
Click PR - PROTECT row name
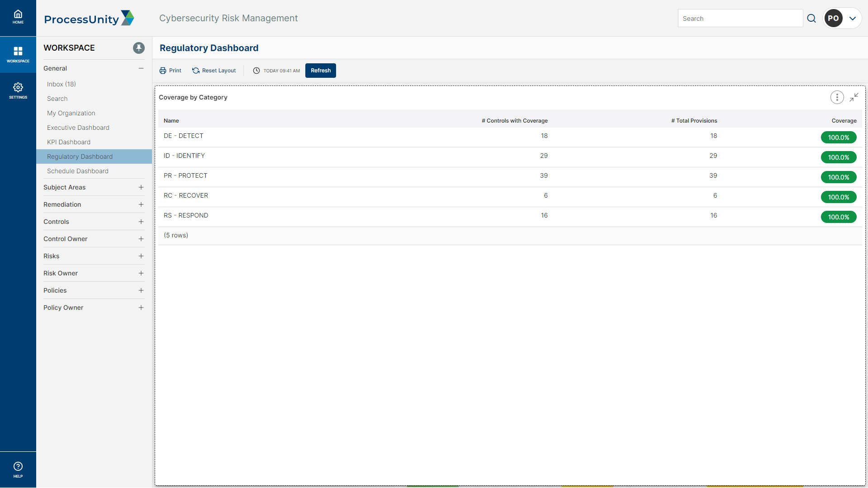pos(185,175)
